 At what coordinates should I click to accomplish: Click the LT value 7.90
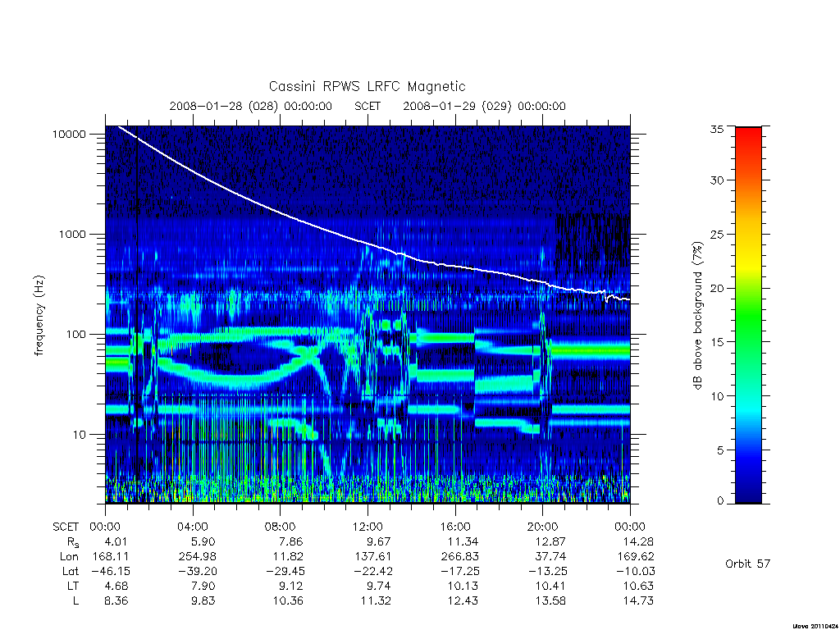click(x=203, y=586)
